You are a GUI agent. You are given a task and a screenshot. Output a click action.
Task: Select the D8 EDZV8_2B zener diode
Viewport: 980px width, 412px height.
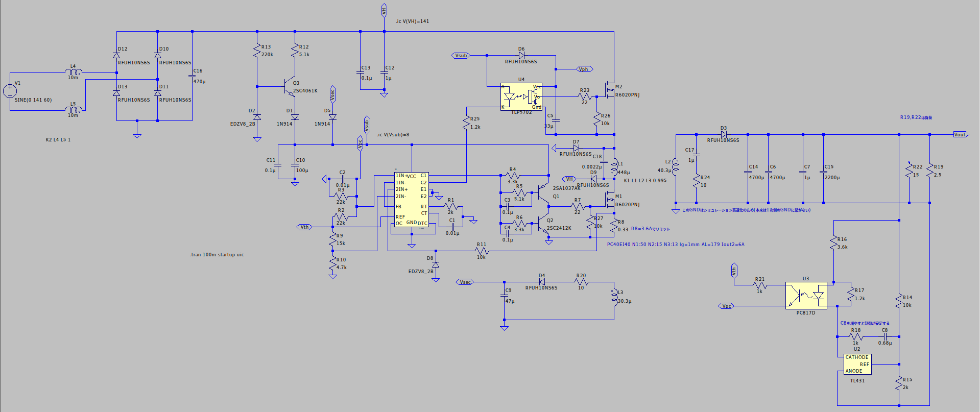click(x=436, y=265)
